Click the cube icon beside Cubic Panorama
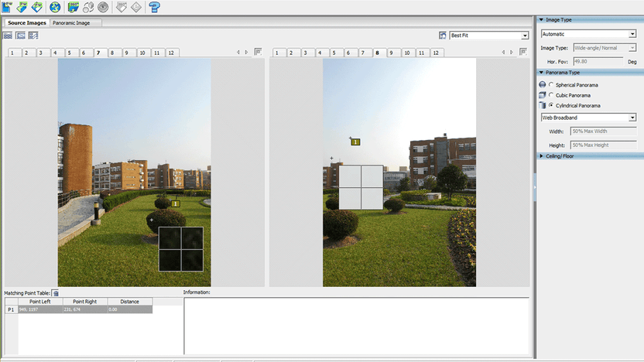 pyautogui.click(x=543, y=95)
